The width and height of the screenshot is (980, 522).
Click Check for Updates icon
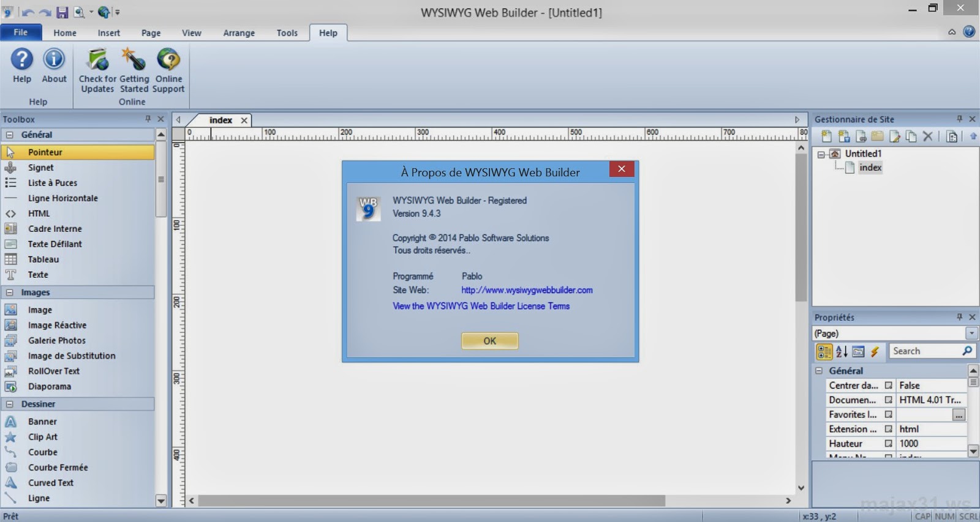[x=97, y=59]
